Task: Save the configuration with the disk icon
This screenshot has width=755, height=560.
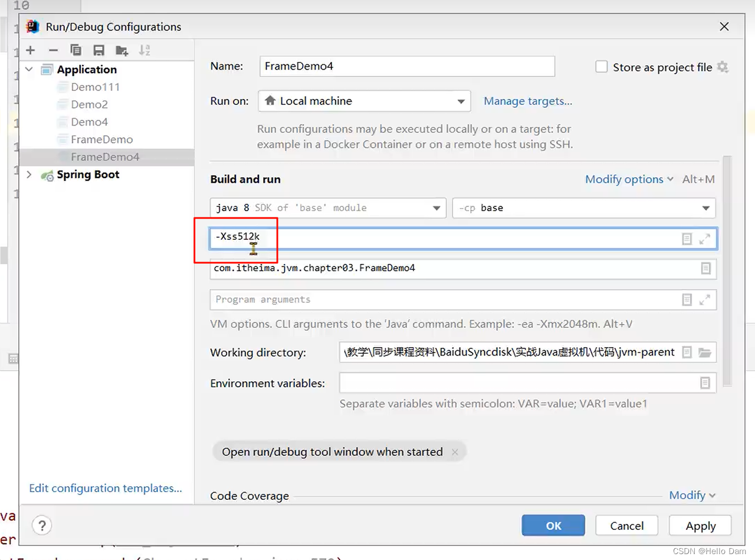Action: point(99,50)
